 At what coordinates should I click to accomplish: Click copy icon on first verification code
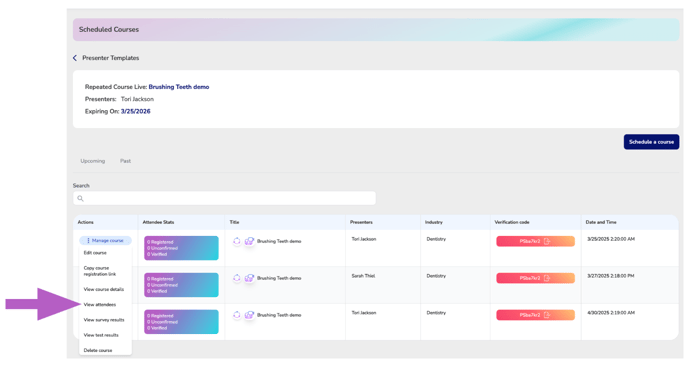pyautogui.click(x=547, y=241)
